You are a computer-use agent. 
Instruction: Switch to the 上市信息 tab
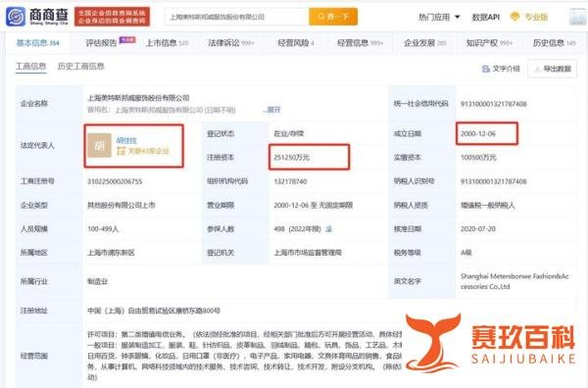point(167,43)
